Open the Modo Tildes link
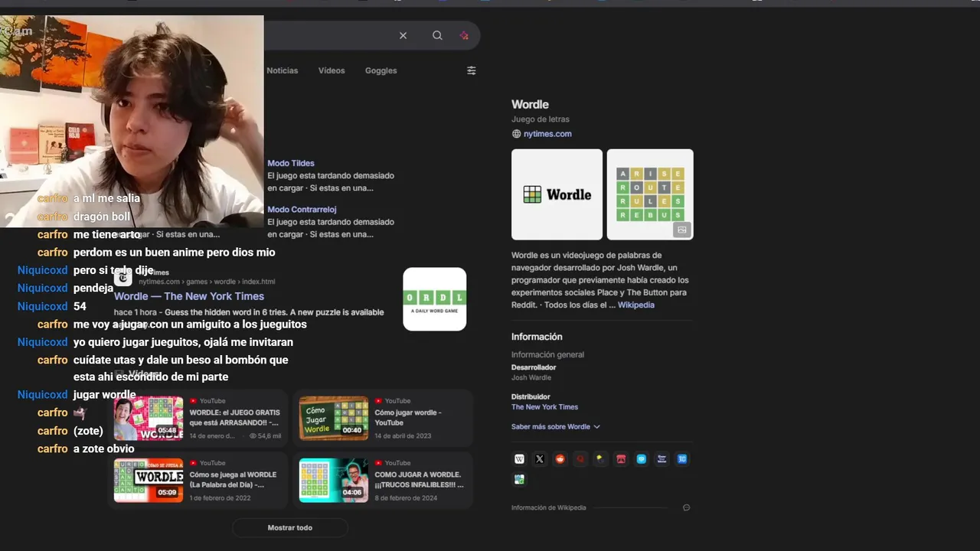Screen dimensions: 980x551 click(291, 163)
